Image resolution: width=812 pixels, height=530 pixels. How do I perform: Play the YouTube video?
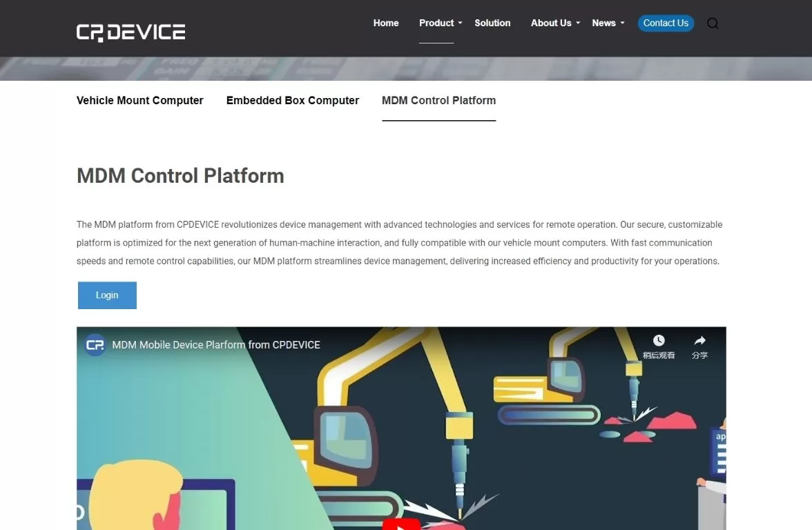point(401,524)
